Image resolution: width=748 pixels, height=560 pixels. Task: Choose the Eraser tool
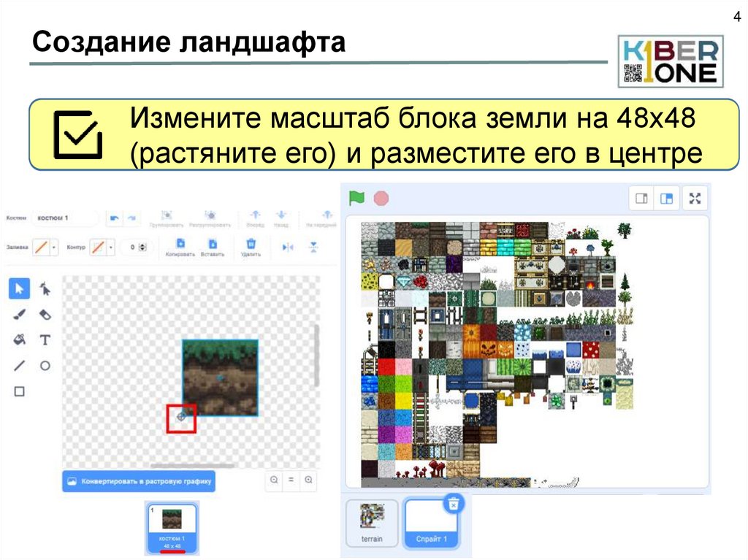[x=45, y=315]
